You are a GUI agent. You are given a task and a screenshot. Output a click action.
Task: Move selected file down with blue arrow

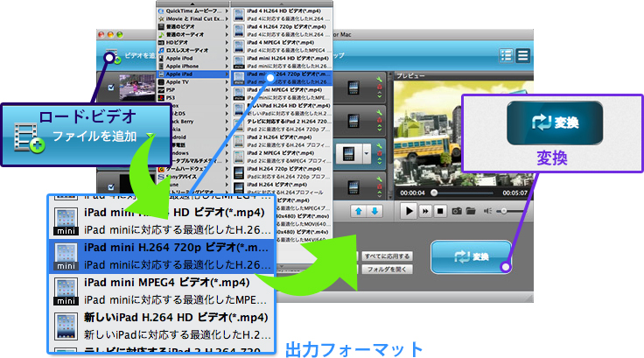click(x=374, y=211)
